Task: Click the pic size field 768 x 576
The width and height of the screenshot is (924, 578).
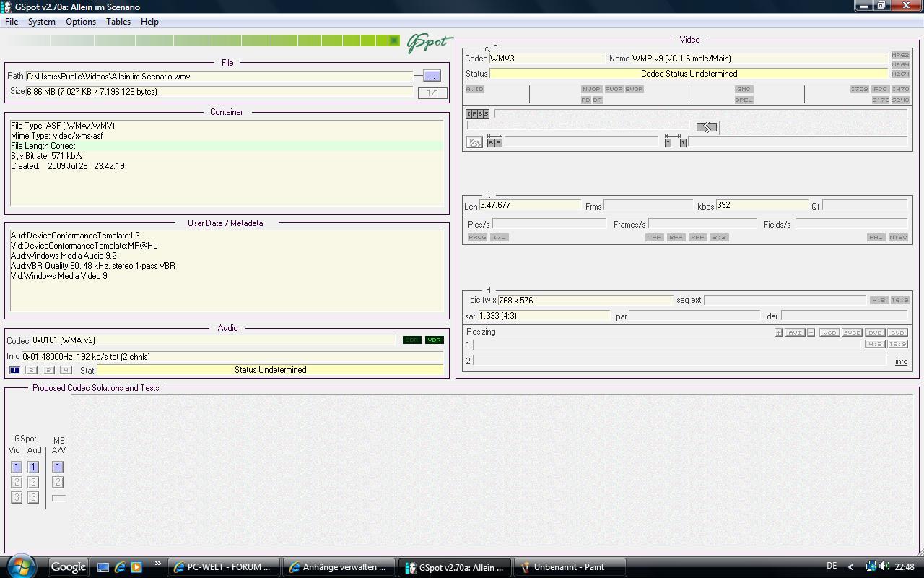Action: click(x=585, y=300)
